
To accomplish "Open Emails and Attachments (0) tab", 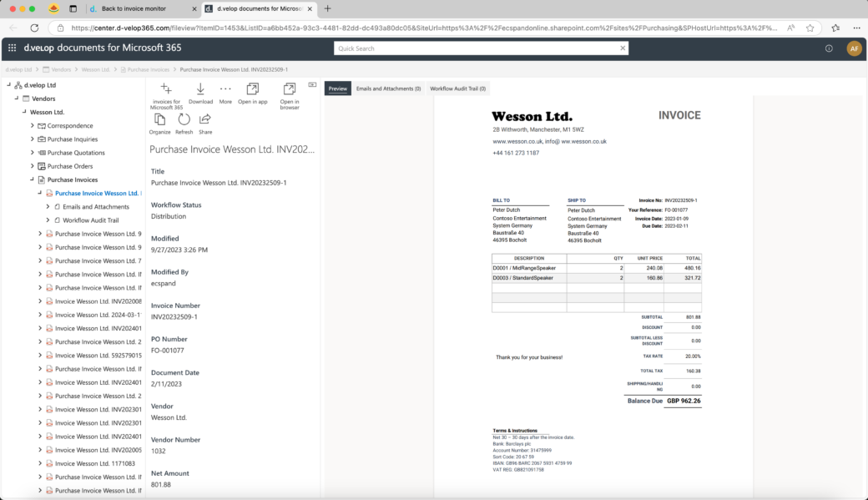I will [388, 88].
